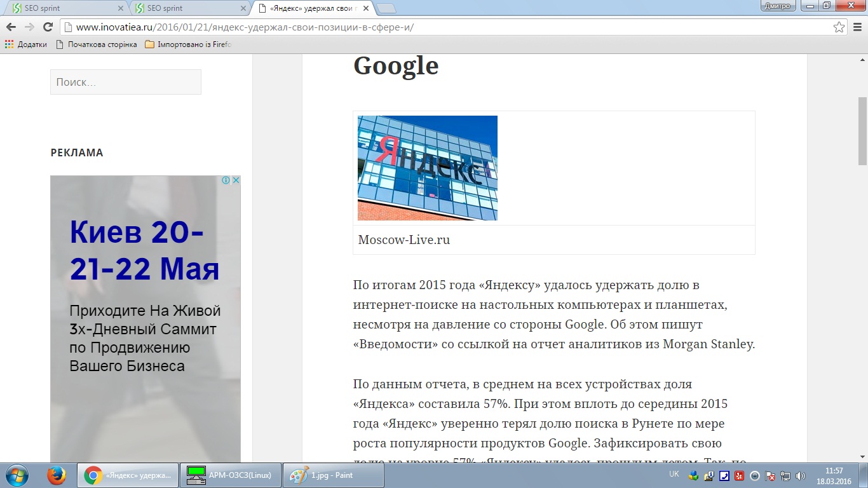Click the Киев 20-21-22 Мая ad banner
Viewport: 868px width, 488px height.
pos(146,319)
